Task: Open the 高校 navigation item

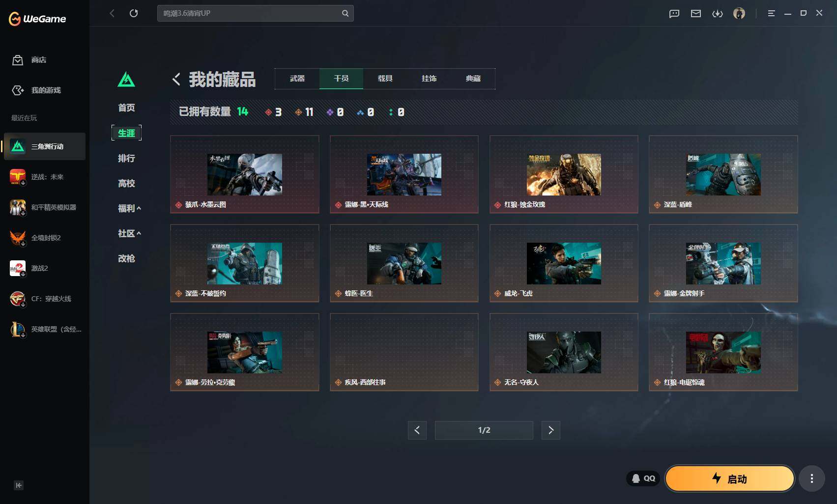Action: (126, 183)
